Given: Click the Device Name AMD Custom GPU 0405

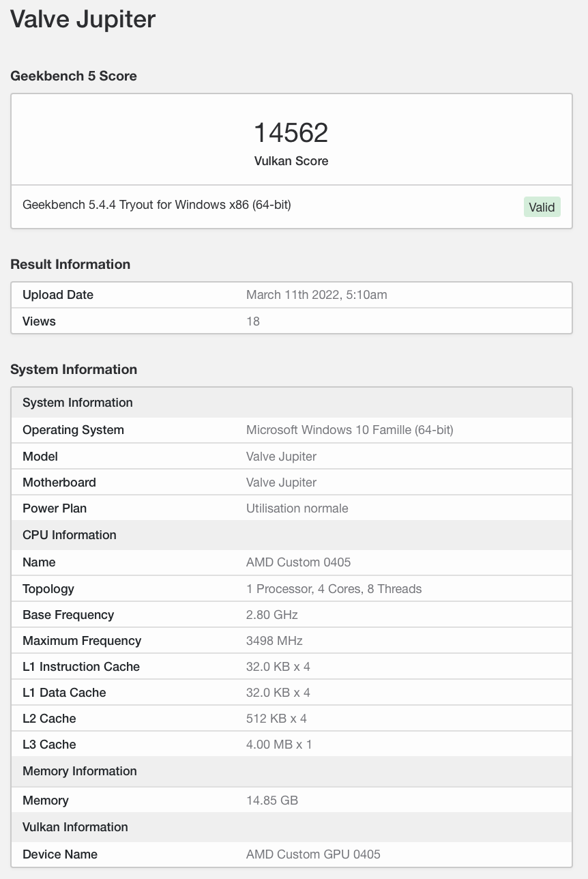Looking at the screenshot, I should click(313, 854).
